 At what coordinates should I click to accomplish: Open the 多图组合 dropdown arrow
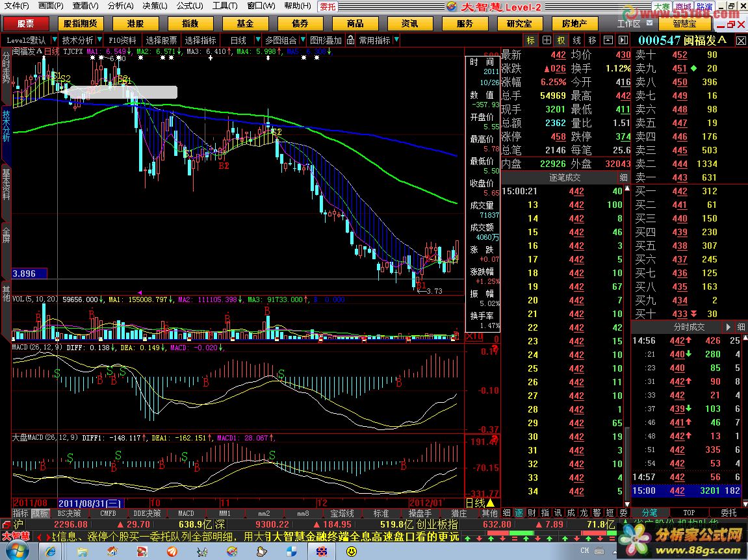click(302, 40)
